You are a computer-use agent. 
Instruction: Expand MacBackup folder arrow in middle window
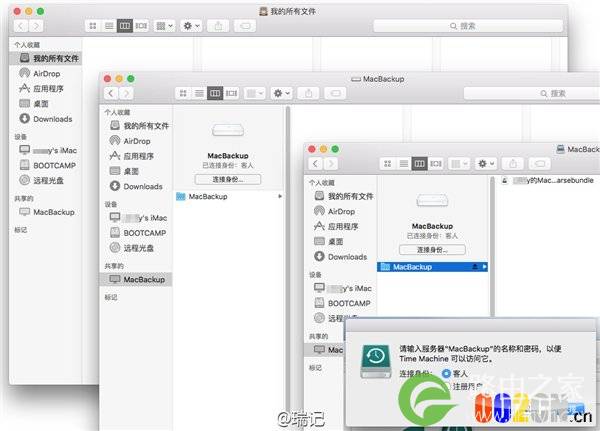280,196
